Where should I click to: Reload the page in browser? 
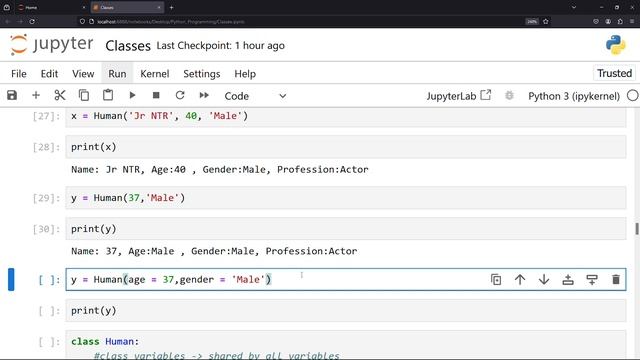32,21
